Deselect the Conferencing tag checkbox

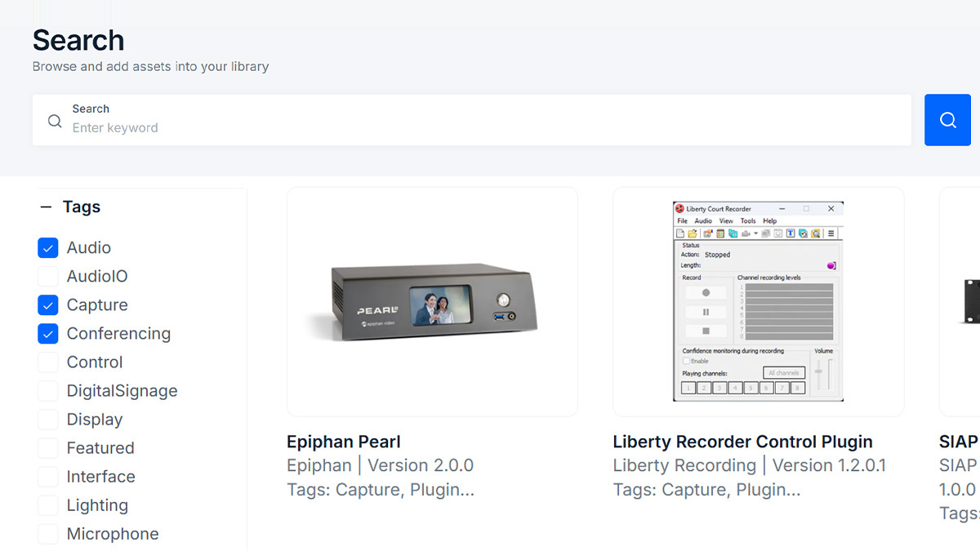point(48,334)
